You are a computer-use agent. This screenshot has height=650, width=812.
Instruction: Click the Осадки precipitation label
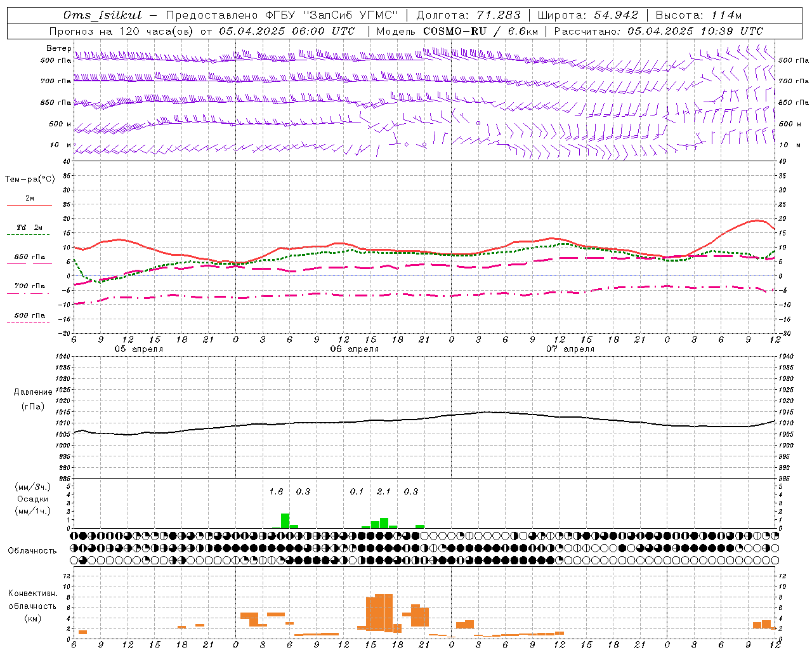[x=33, y=499]
